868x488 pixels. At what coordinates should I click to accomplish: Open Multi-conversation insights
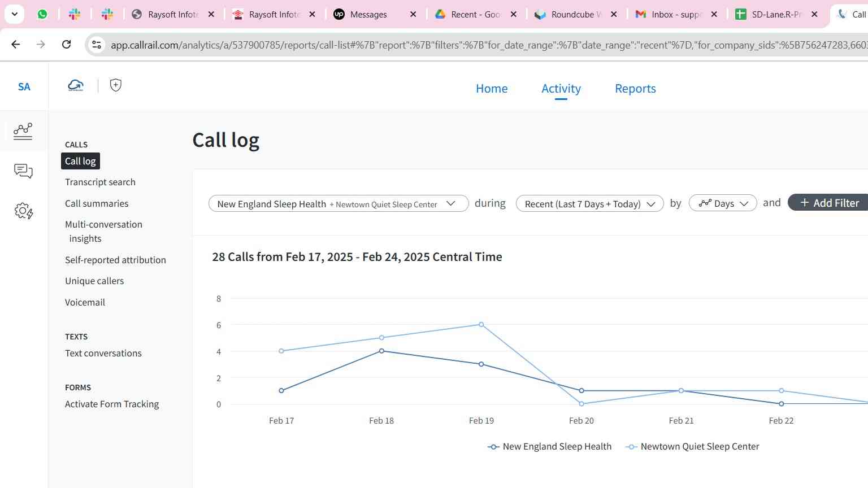(x=103, y=232)
